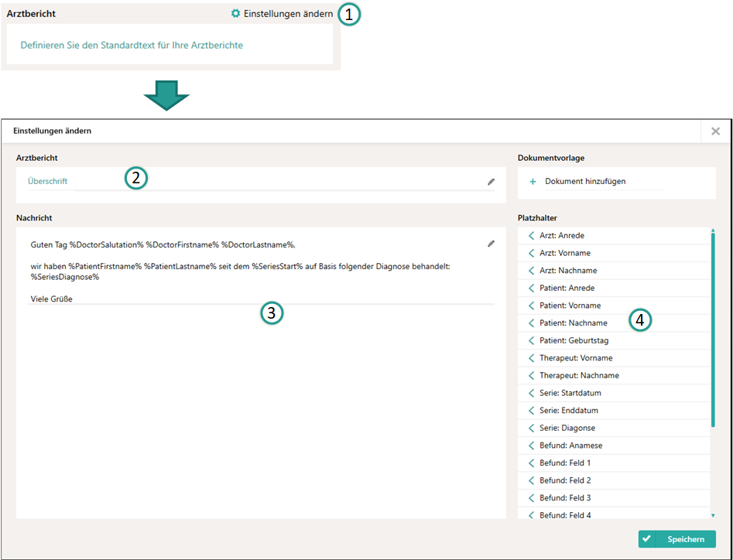Image resolution: width=733 pixels, height=560 pixels.
Task: Click pencil icon in Überschrift field
Action: [x=491, y=182]
